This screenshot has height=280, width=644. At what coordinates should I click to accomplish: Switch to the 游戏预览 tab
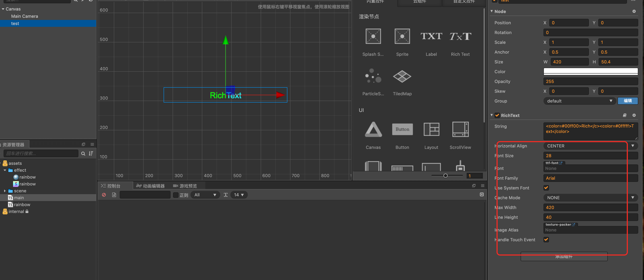(185, 186)
